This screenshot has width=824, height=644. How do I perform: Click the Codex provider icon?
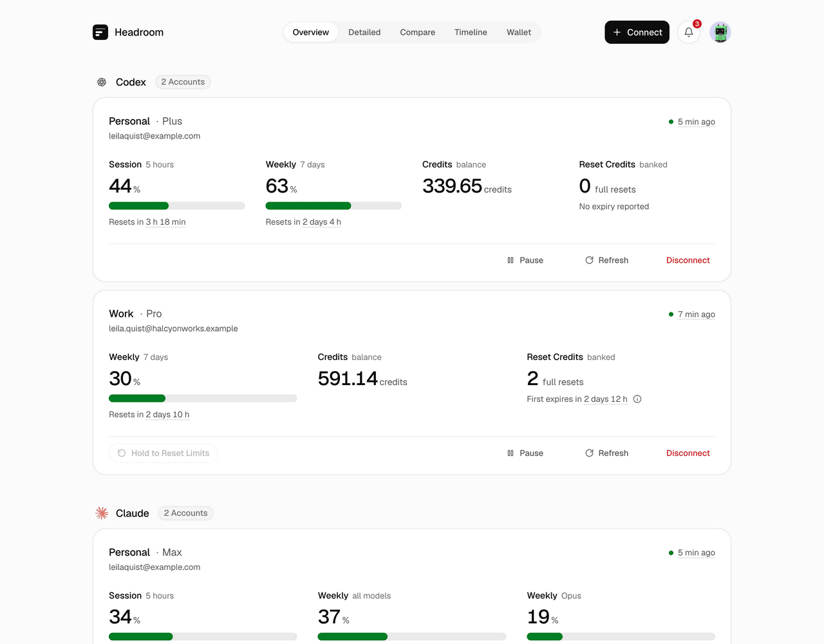102,82
